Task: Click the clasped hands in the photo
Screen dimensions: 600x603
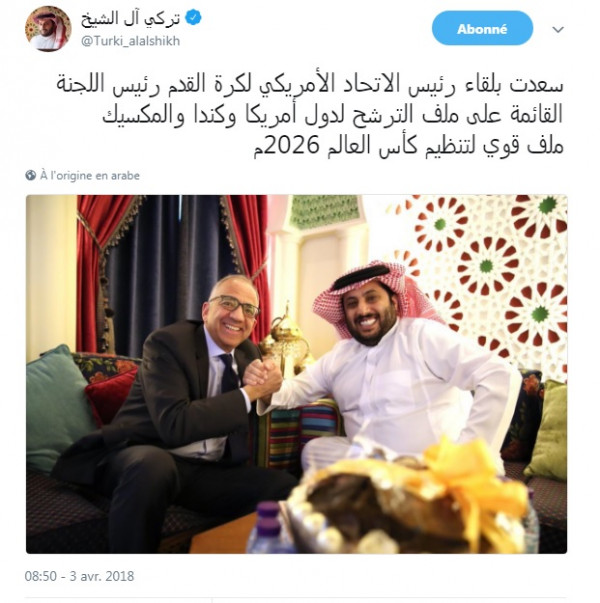Action: pos(263,380)
